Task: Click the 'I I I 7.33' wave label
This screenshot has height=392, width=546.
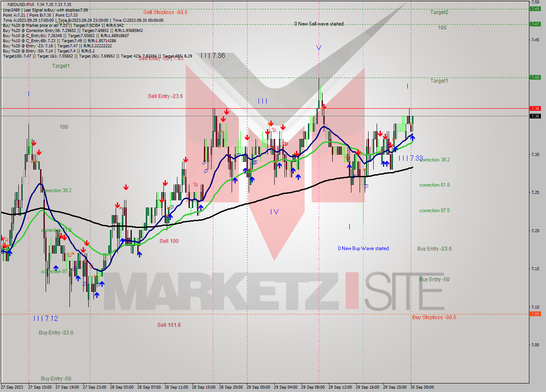Action: [x=411, y=158]
